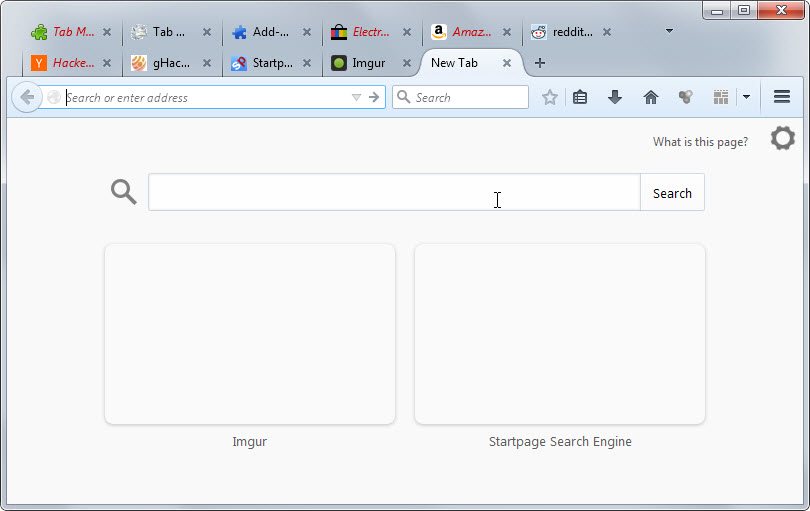Focus the new tab page search field
The image size is (810, 511).
tap(394, 192)
